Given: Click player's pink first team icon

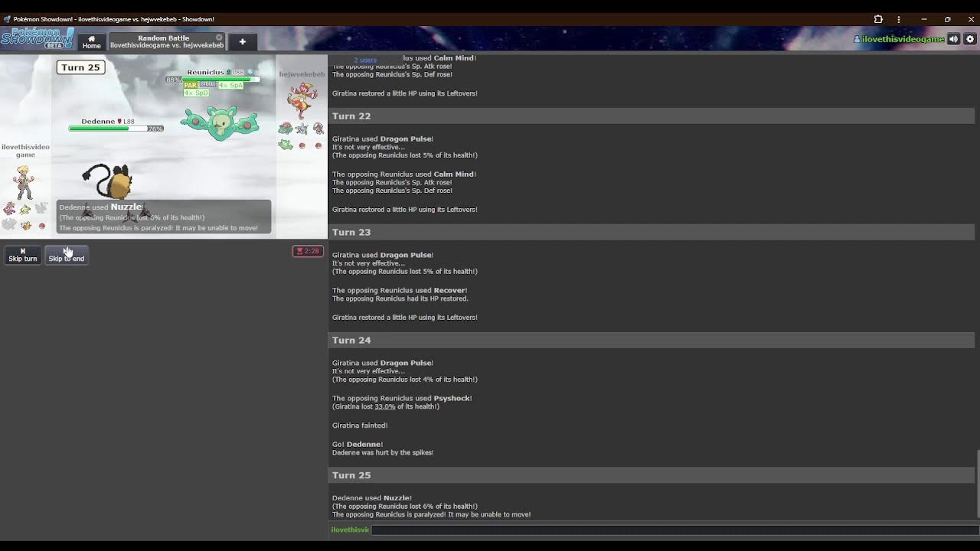Looking at the screenshot, I should click(9, 208).
